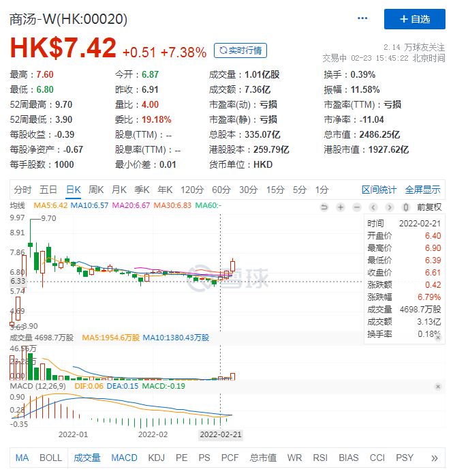Expand more indicators with the » arrow

[x=435, y=458]
